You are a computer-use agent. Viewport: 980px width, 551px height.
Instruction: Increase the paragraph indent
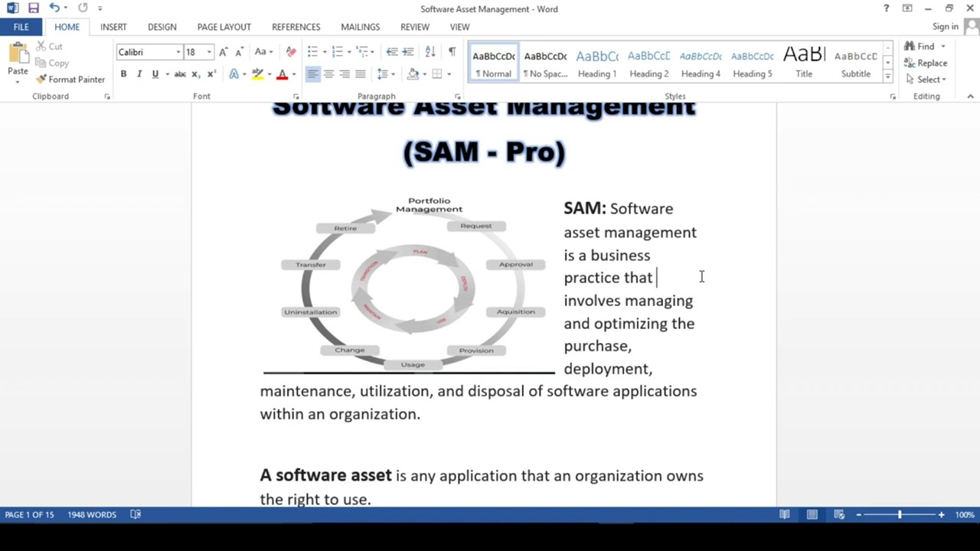[408, 52]
